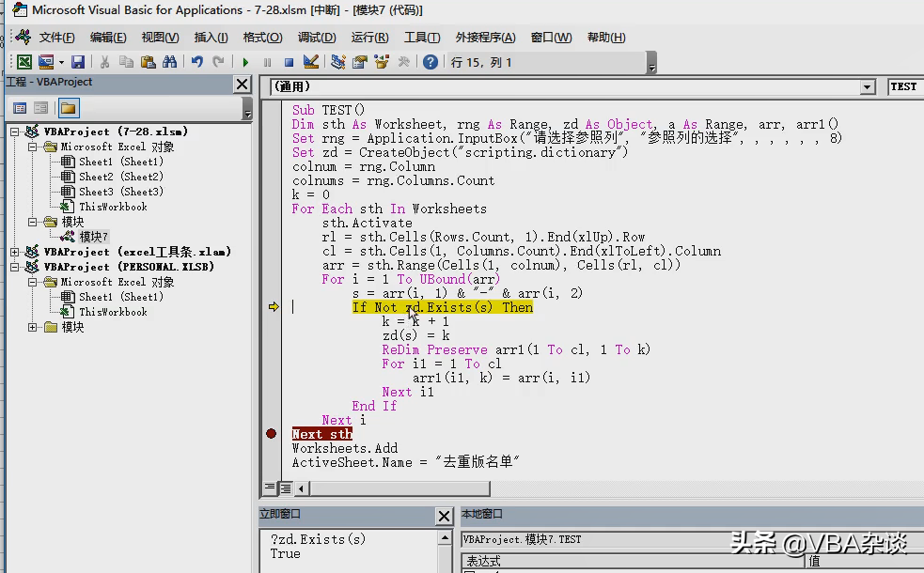Select Sheet1 (Sheet1) under PERSONAL.XLSB
Image resolution: width=924 pixels, height=573 pixels.
click(x=121, y=297)
